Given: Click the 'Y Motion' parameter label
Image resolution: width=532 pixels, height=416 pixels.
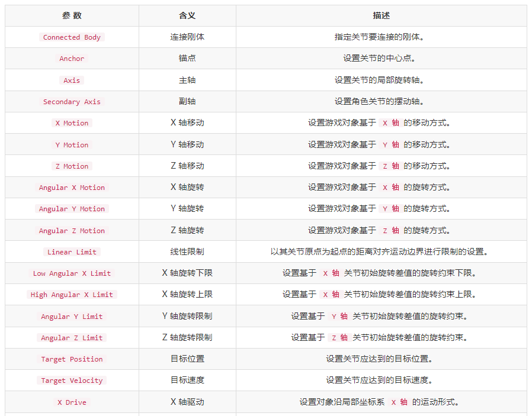Looking at the screenshot, I should 72,144.
